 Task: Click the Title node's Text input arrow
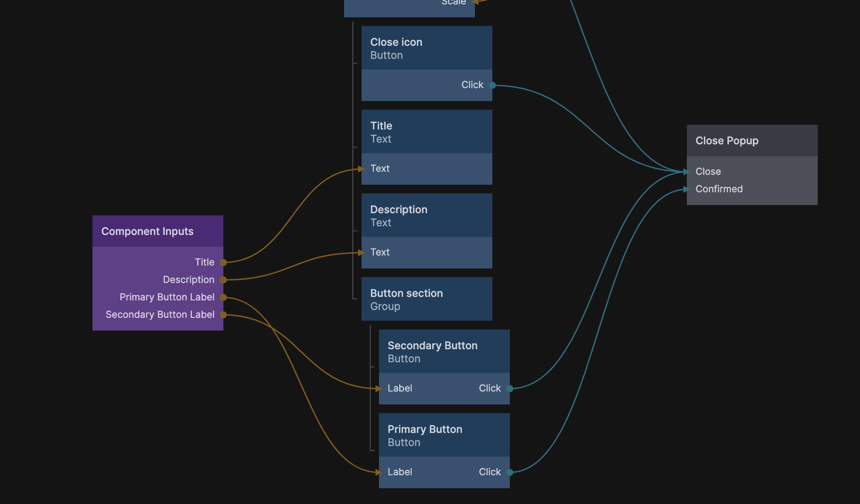[361, 169]
